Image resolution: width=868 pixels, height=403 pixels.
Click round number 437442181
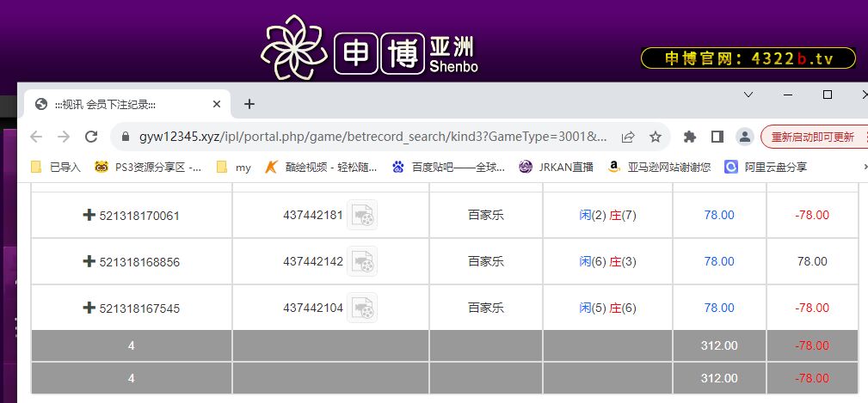pos(313,215)
